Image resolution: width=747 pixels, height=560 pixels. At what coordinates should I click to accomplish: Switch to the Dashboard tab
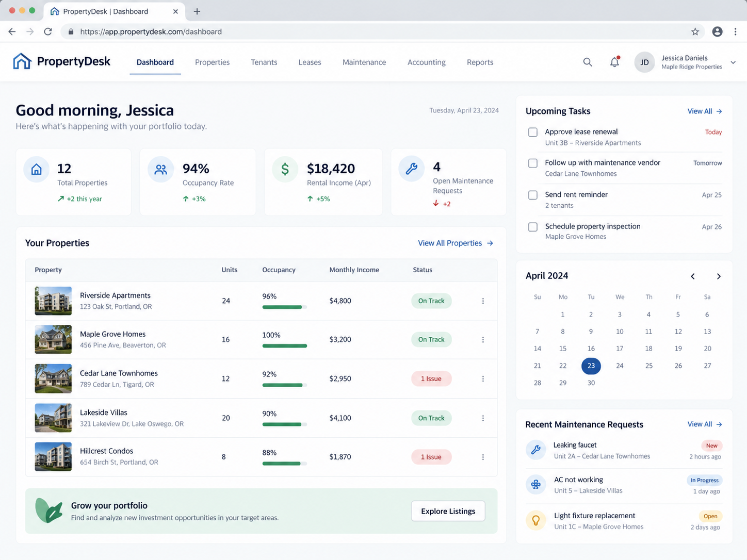155,62
